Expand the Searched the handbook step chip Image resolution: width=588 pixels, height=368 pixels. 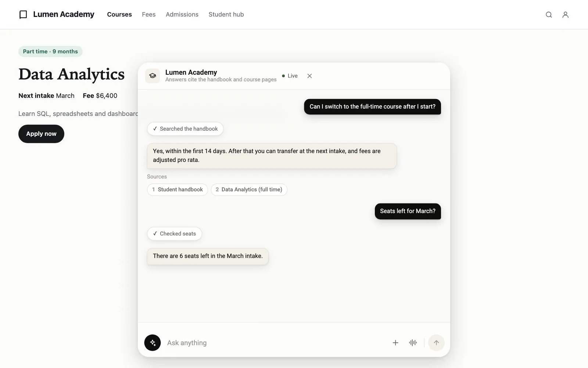185,129
